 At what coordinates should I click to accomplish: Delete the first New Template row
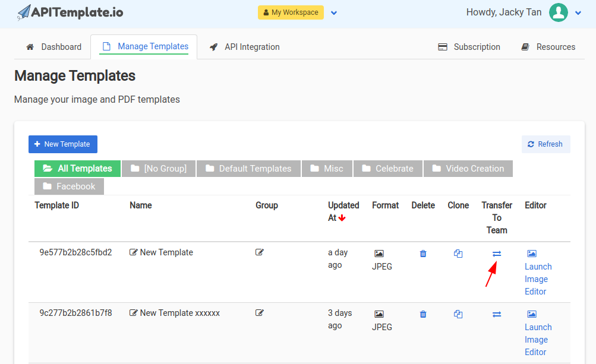423,254
